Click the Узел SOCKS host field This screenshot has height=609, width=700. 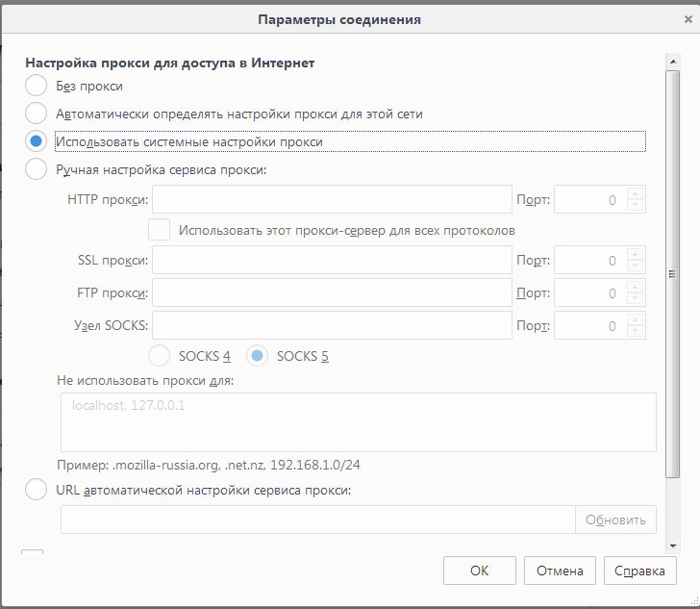(332, 325)
